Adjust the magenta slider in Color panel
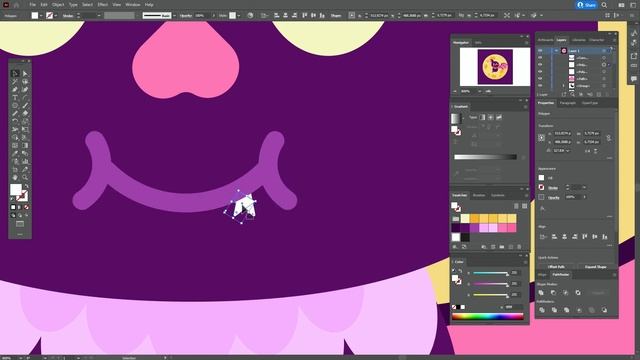The width and height of the screenshot is (640, 360). (490, 284)
